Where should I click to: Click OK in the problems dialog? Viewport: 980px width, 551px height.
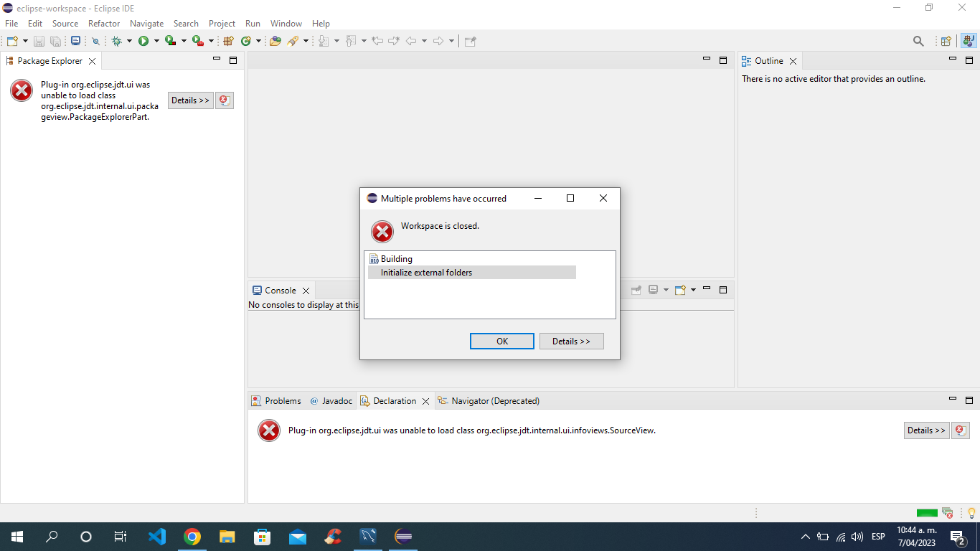click(x=502, y=342)
